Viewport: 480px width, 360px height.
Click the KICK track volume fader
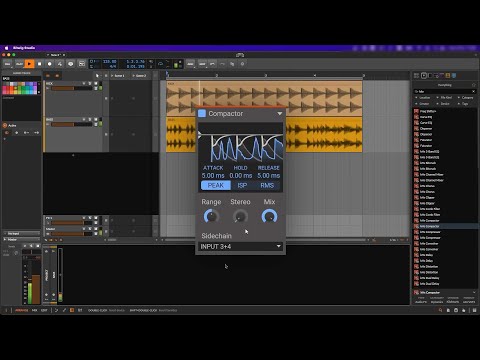coord(72,88)
